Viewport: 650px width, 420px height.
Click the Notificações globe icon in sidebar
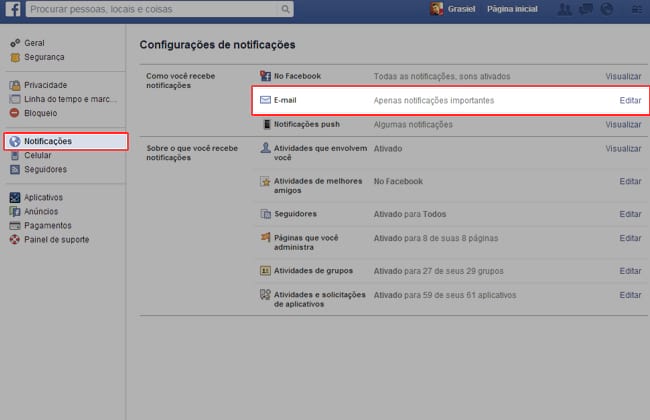point(15,141)
